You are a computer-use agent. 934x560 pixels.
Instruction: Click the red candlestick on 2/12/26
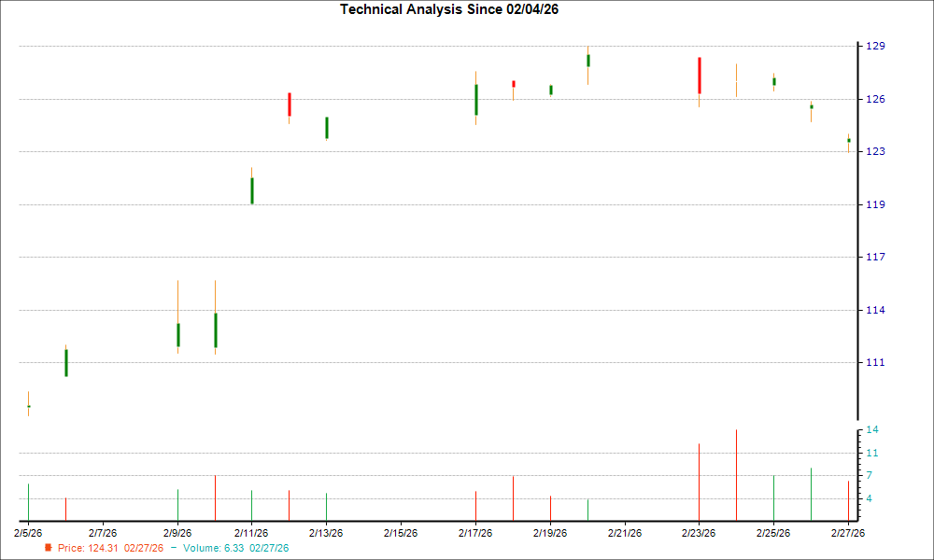(290, 103)
